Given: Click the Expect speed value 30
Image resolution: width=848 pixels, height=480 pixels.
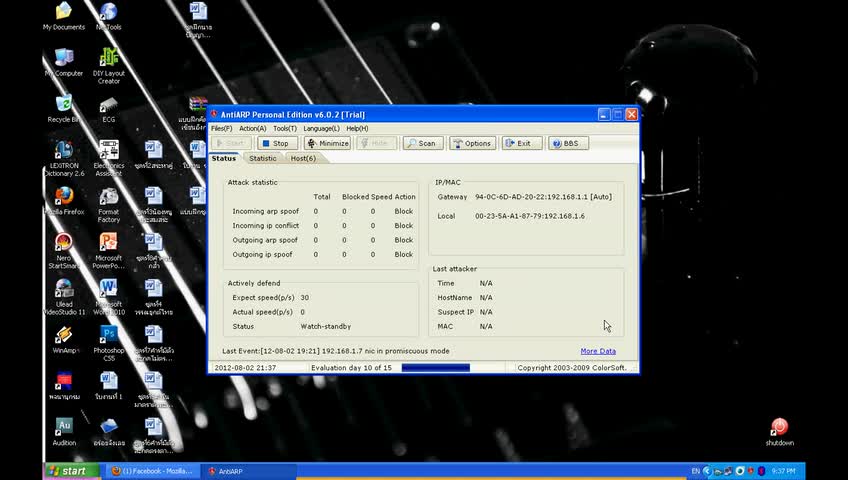Looking at the screenshot, I should click(304, 298).
